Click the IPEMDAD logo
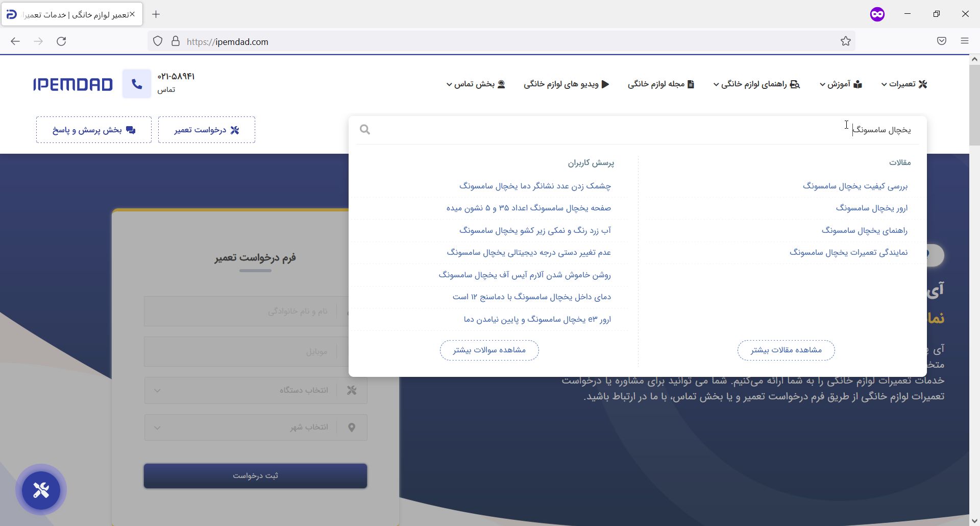 [x=72, y=84]
